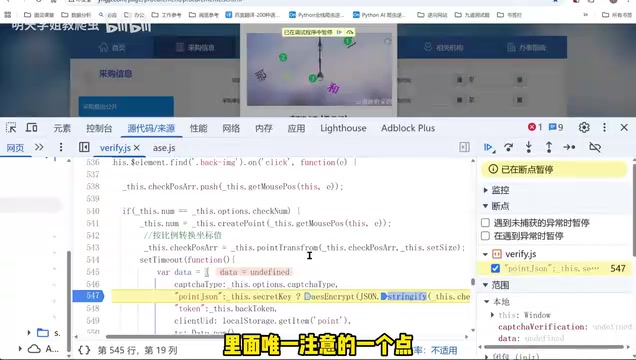Image resolution: width=636 pixels, height=360 pixels.
Task: Deactivate breakpoints icon
Action: [595, 147]
